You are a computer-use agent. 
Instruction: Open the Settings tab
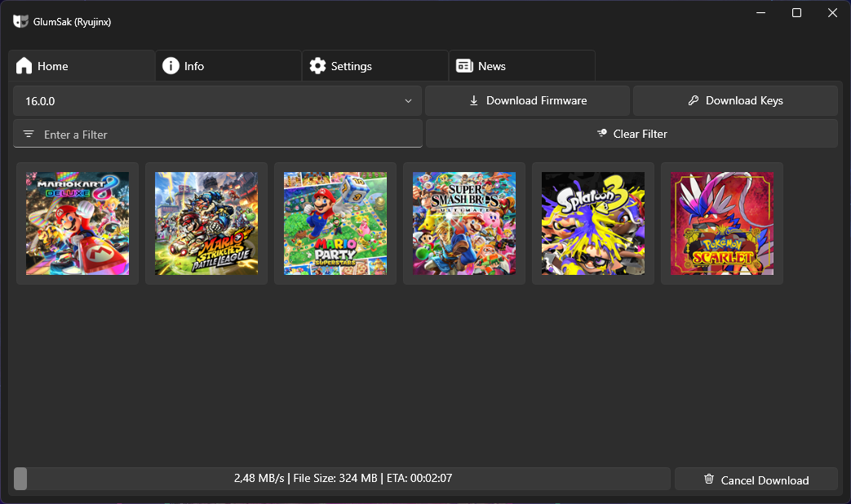pos(375,65)
